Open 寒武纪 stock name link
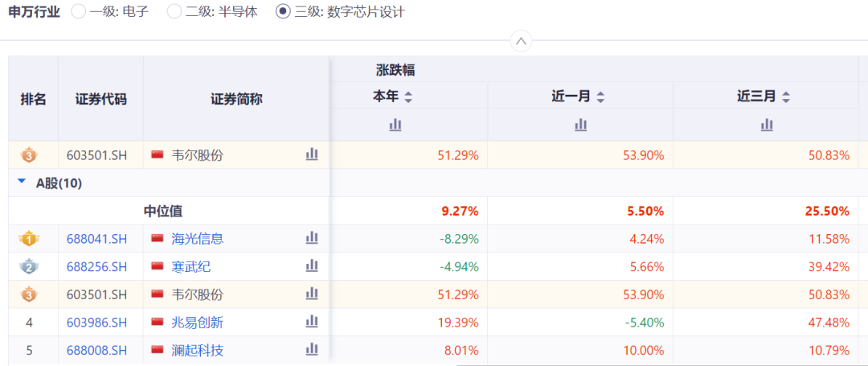The width and height of the screenshot is (868, 366). [x=191, y=267]
